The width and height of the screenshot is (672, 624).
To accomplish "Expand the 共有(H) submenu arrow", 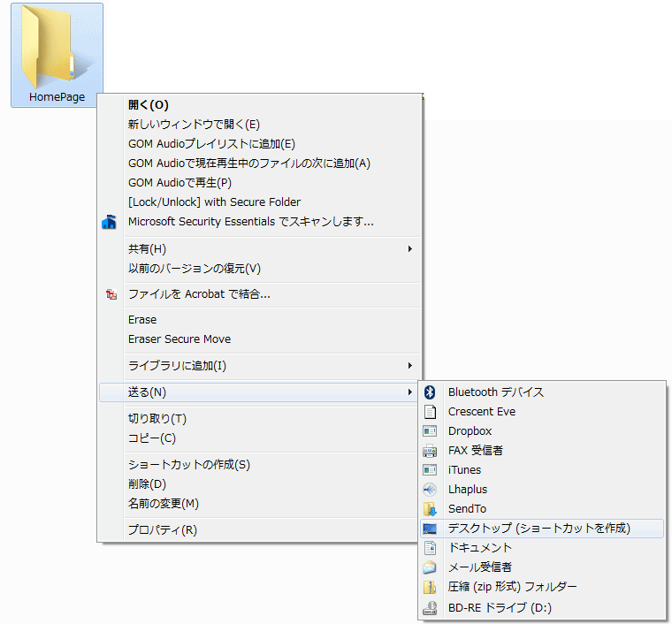I will click(410, 249).
